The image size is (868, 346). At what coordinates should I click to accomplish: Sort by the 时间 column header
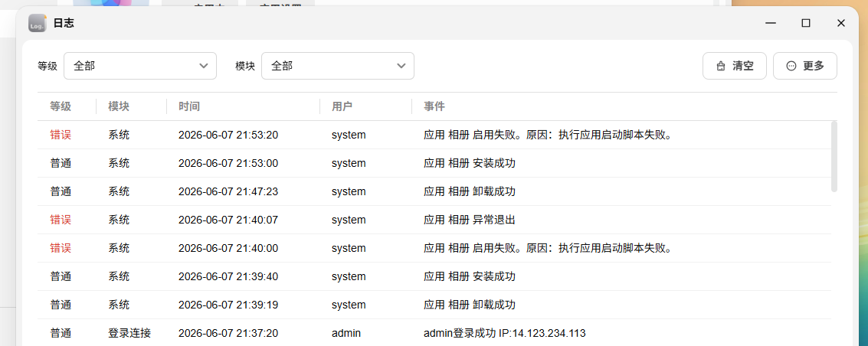(188, 106)
